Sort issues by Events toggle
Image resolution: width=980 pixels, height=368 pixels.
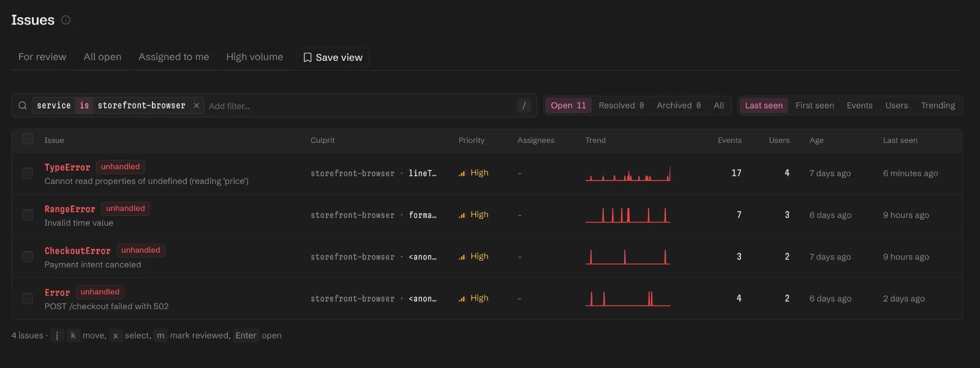pos(859,105)
